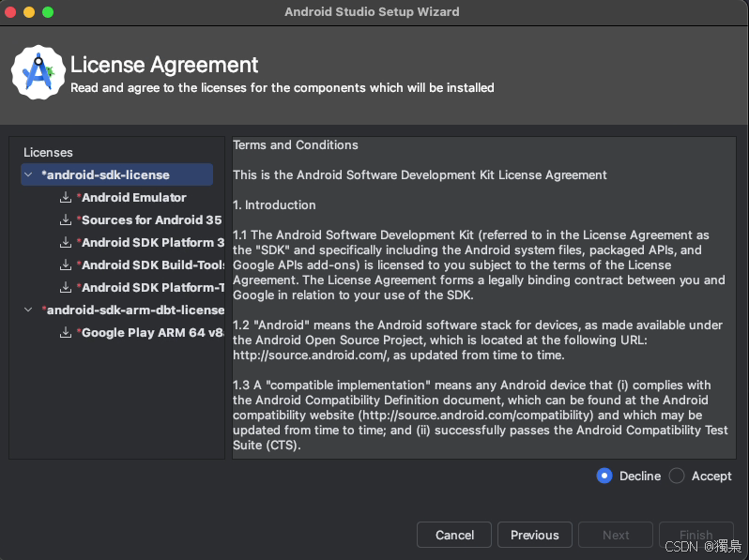Click download icon beside Android SDK Build-Tools
Viewport: 749px width, 560px height.
(x=66, y=265)
